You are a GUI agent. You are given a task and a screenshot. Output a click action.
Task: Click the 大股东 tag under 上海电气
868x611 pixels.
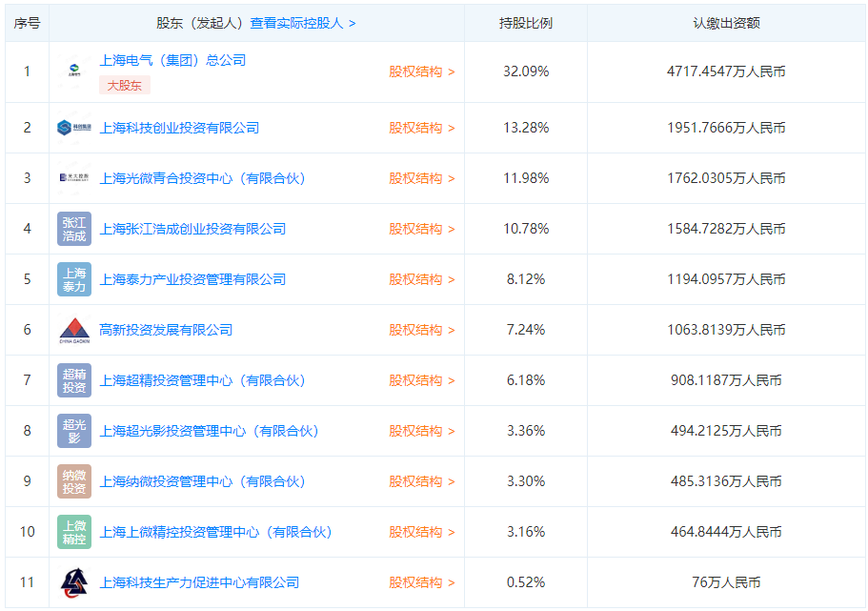coord(125,85)
